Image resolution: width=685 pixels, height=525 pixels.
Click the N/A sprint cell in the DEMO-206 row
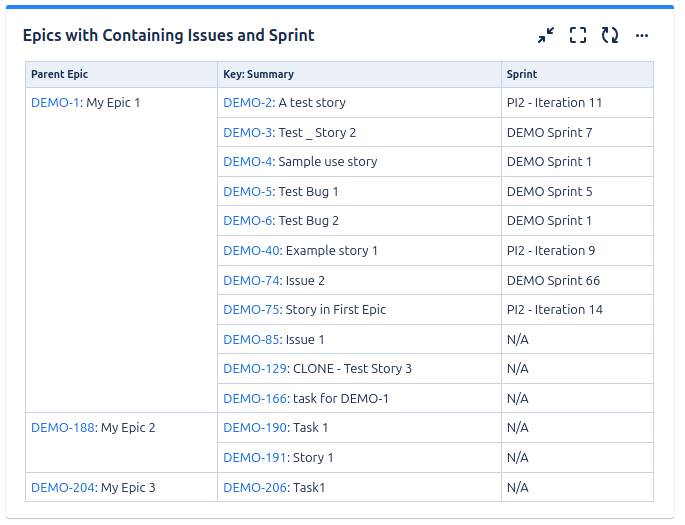click(x=577, y=487)
